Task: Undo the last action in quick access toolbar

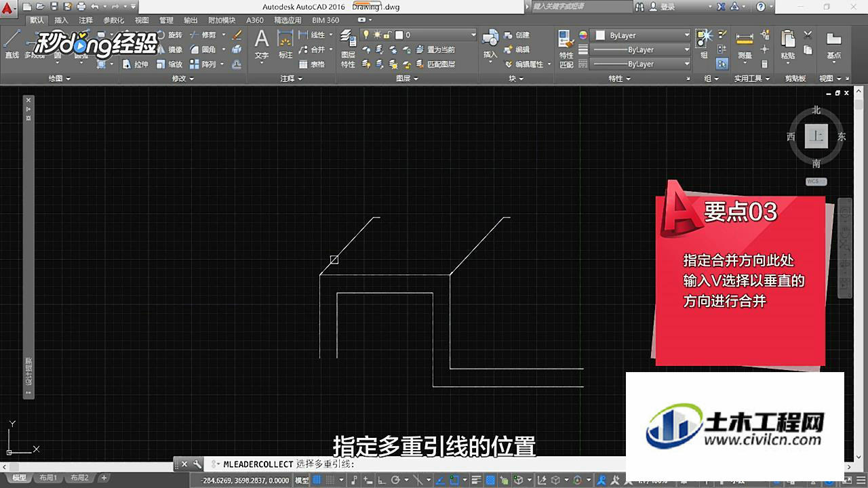Action: click(95, 7)
